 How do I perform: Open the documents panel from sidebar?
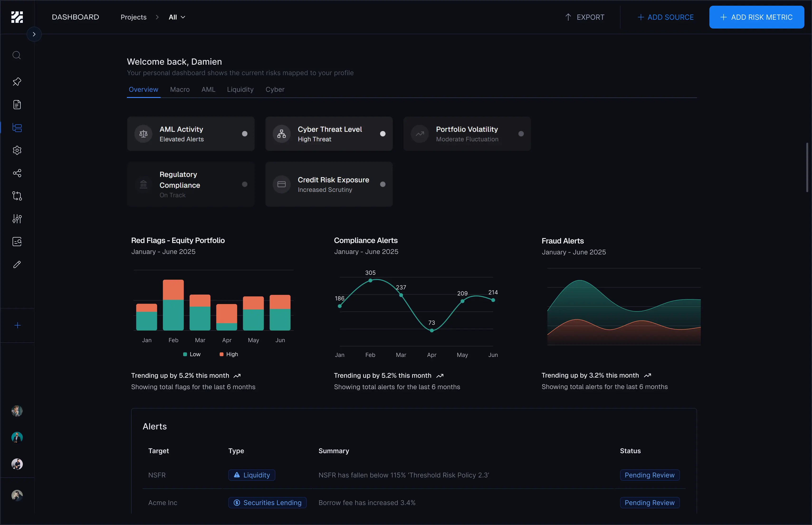[x=17, y=105]
